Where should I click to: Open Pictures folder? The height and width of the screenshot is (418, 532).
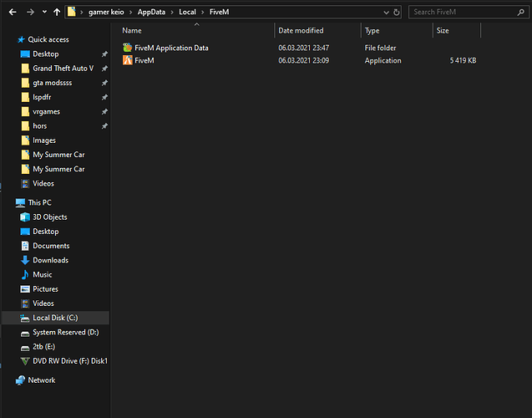click(x=45, y=289)
